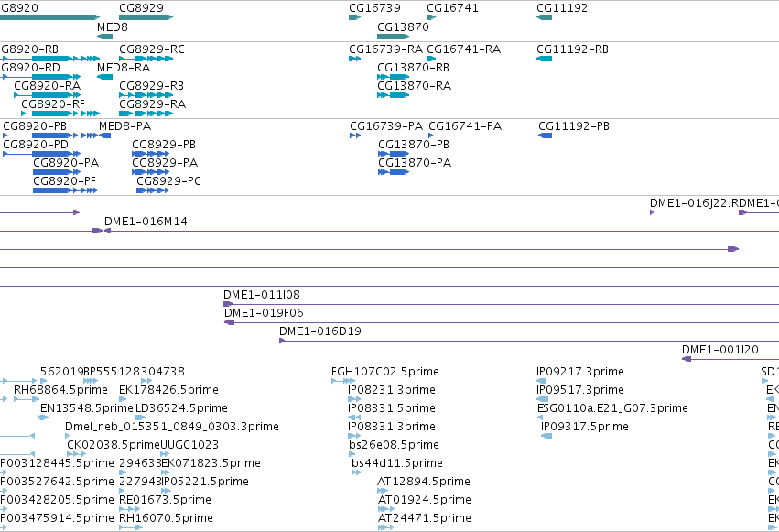779x532 pixels.
Task: Open protein CG13870-PB
Action: [414, 145]
